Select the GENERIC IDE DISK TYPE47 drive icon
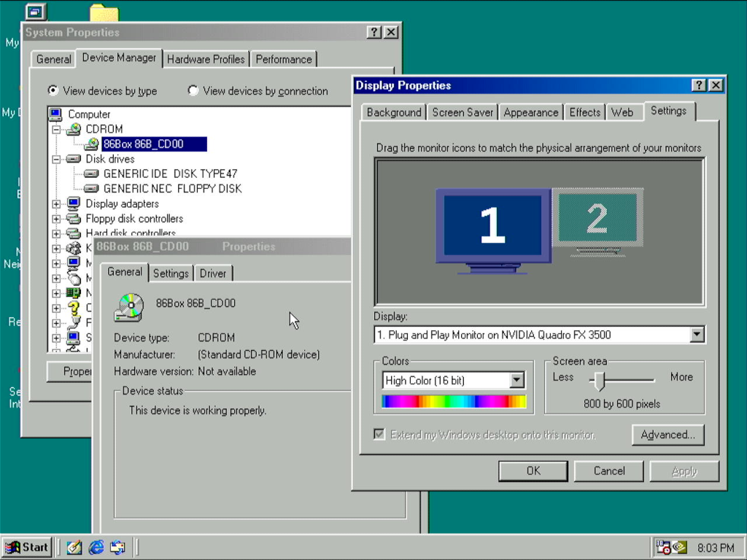The width and height of the screenshot is (747, 560). (x=91, y=174)
